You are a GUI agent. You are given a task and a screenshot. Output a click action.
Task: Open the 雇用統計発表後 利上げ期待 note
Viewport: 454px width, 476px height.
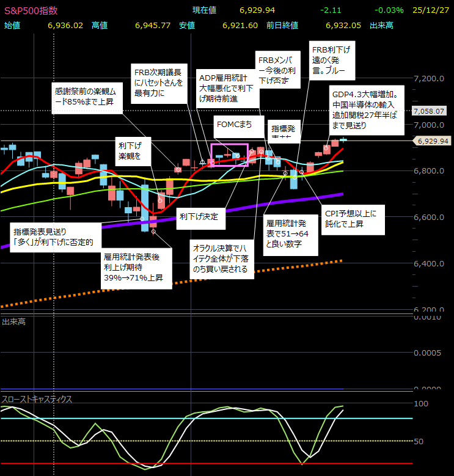point(134,268)
